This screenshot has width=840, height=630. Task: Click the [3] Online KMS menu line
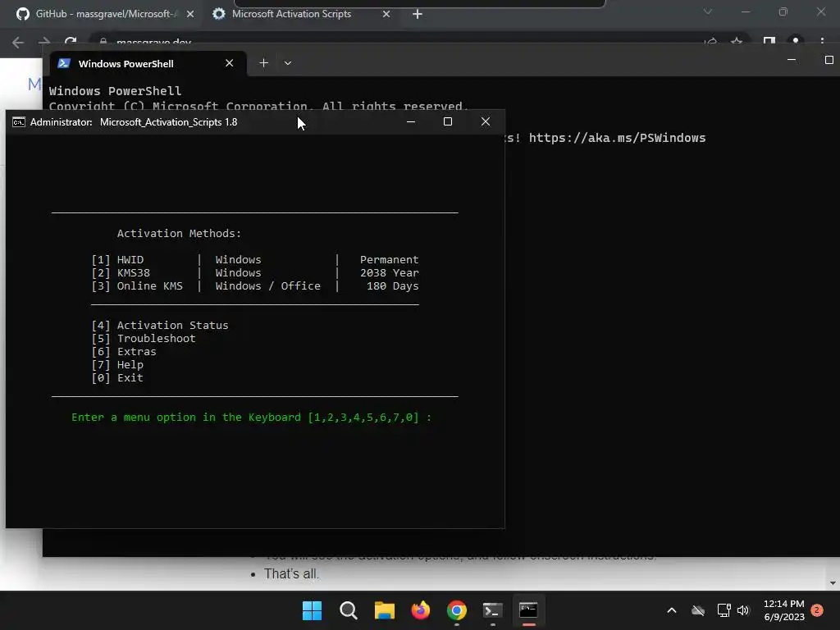coord(255,286)
